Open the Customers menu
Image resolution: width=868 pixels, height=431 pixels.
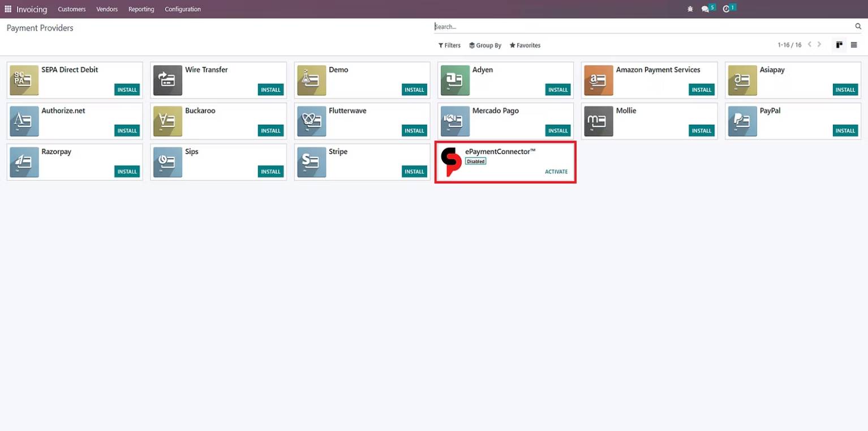72,9
